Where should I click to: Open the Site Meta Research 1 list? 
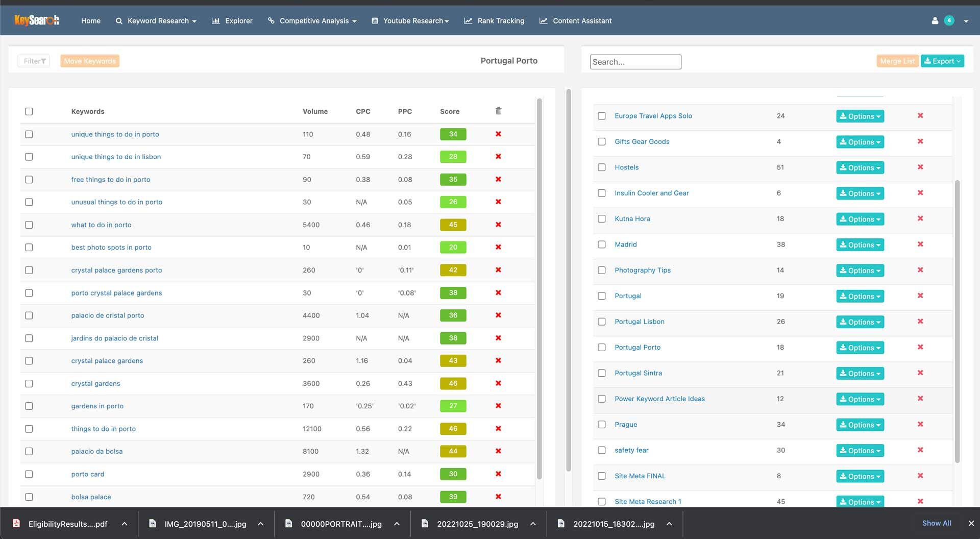click(648, 502)
